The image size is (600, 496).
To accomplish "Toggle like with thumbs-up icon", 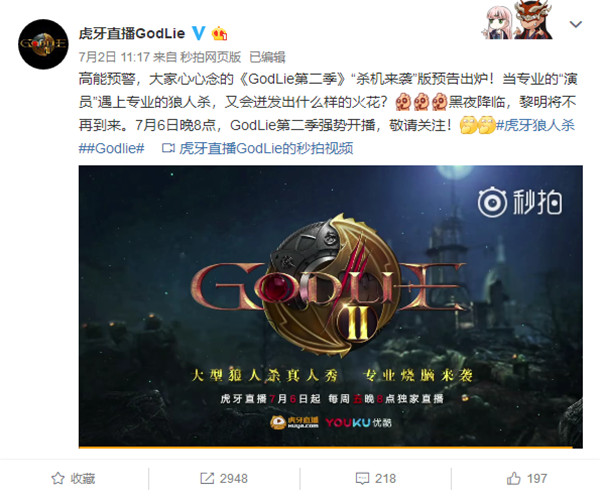I will [514, 478].
